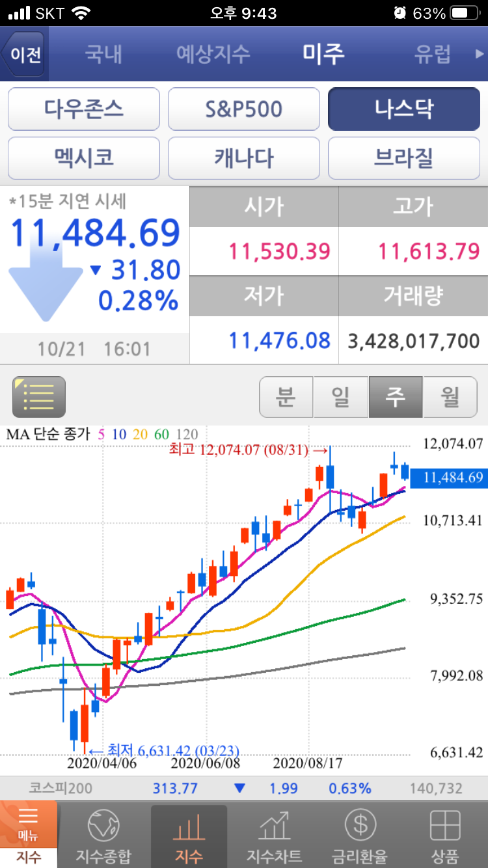Viewport: 488px width, 868px height.
Task: Tap the 거래량 value 3,428,017,700
Action: (x=414, y=340)
